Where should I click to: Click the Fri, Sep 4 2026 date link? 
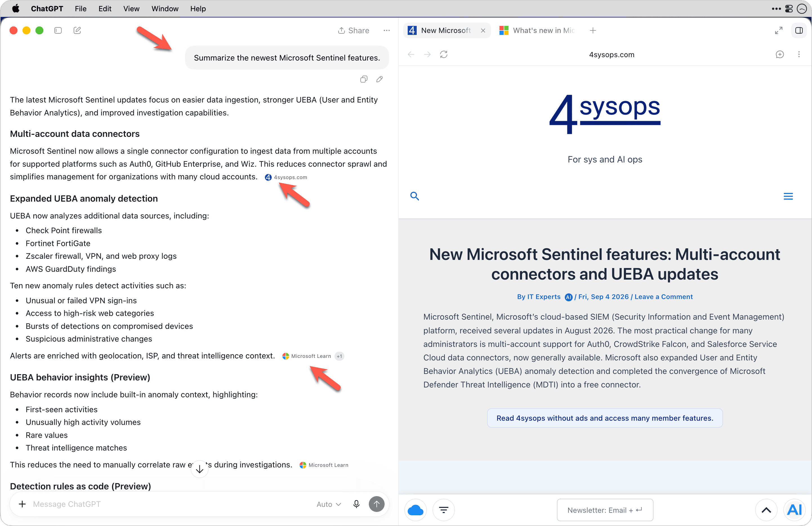(x=603, y=297)
